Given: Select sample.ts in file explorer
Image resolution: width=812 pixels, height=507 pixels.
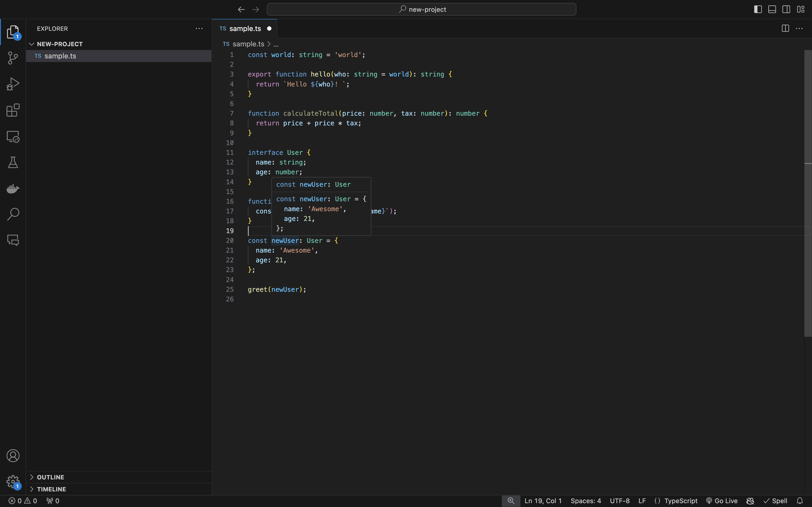Looking at the screenshot, I should pyautogui.click(x=60, y=55).
